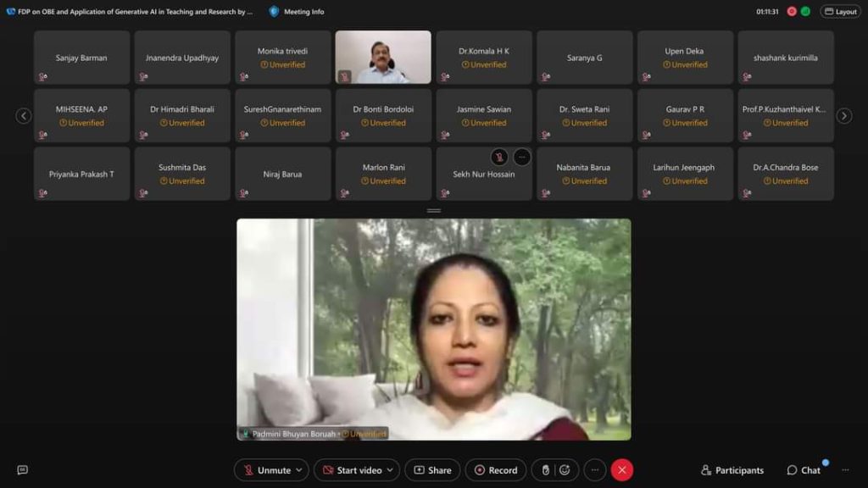
Task: Open more options on Sekh Nur Hossain tile
Action: [522, 157]
